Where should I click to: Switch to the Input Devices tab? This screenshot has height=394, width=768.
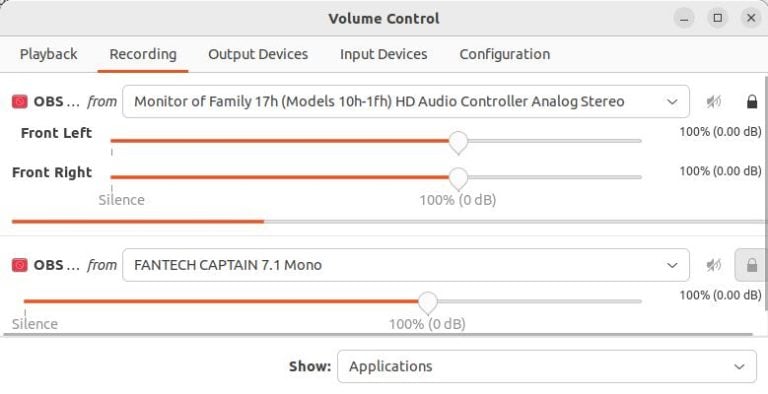(x=384, y=54)
